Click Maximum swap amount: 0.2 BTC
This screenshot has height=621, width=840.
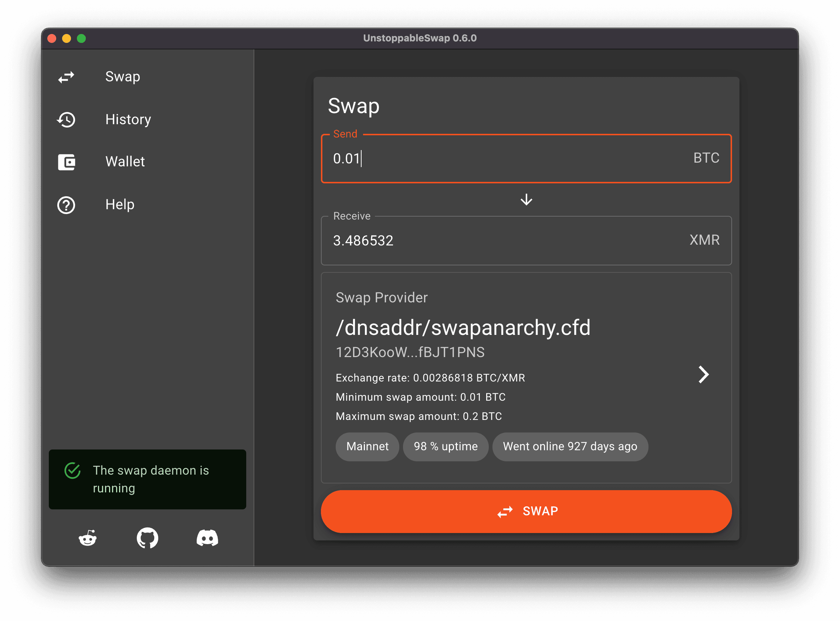pos(419,417)
